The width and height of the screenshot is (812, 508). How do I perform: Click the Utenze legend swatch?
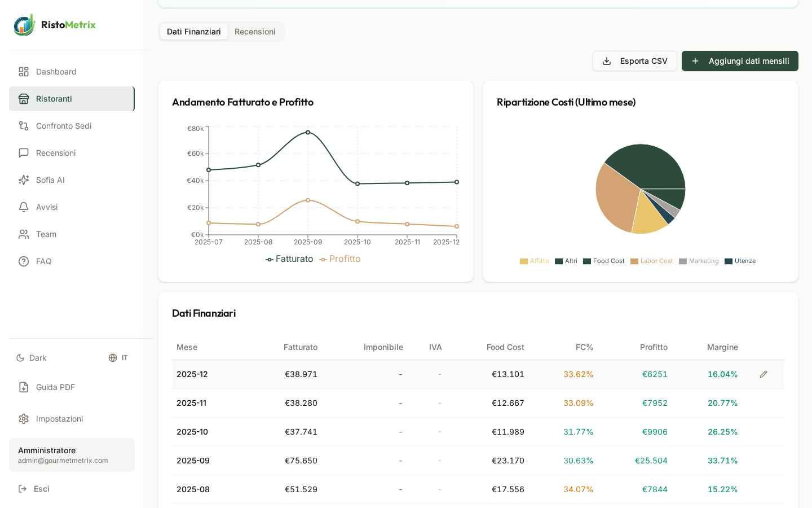click(x=729, y=261)
